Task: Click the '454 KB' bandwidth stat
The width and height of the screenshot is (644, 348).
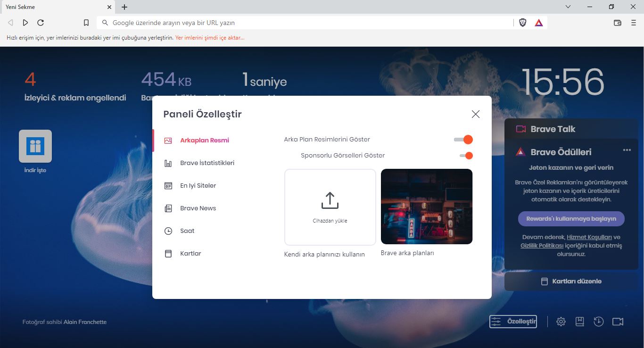Action: [x=166, y=79]
